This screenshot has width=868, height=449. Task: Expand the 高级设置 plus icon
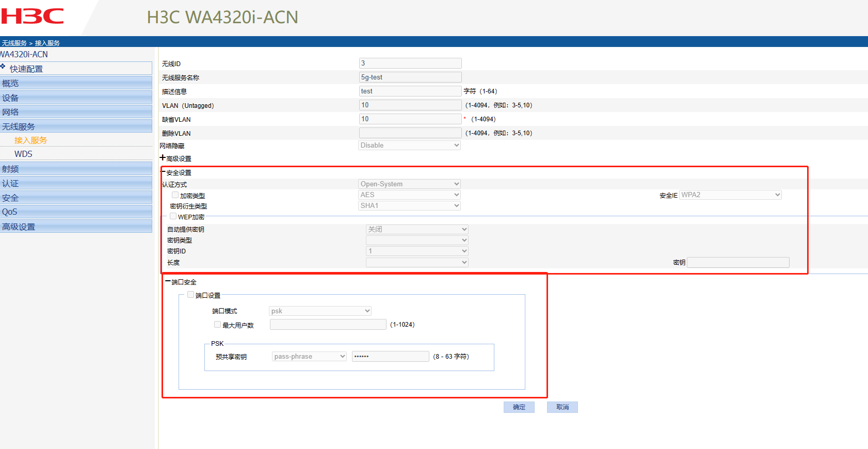pos(163,158)
